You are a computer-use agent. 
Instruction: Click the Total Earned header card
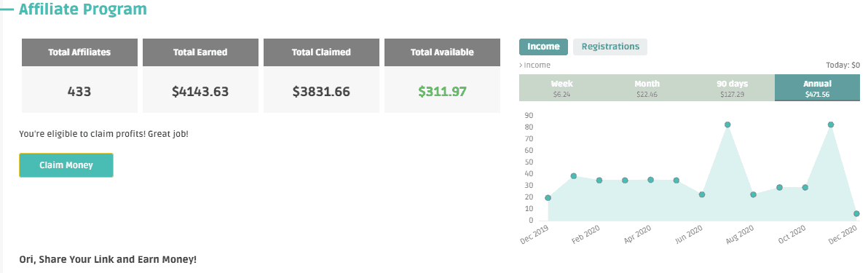(x=200, y=52)
